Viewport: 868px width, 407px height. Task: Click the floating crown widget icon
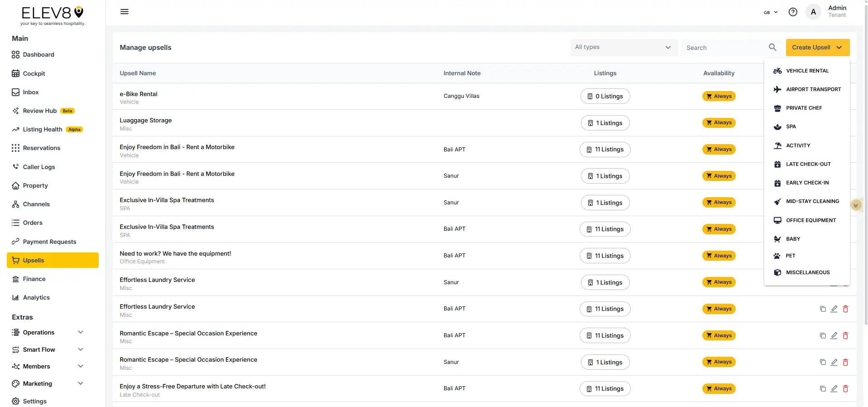[x=856, y=205]
